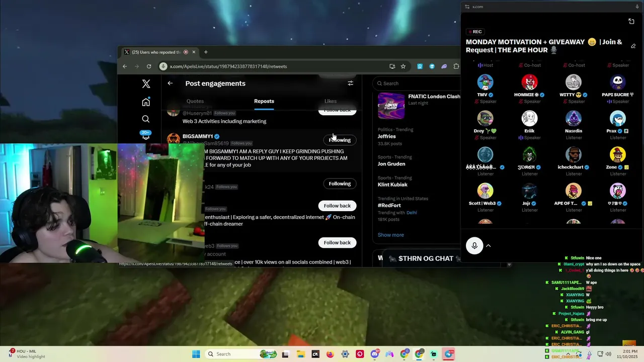Open File Explorer from taskbar
Image resolution: width=644 pixels, height=362 pixels.
click(300, 354)
